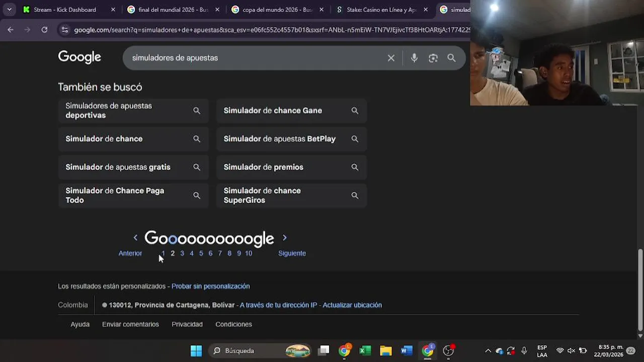The width and height of the screenshot is (644, 362).
Task: Toggle the muted volume tray icon
Action: 571,351
